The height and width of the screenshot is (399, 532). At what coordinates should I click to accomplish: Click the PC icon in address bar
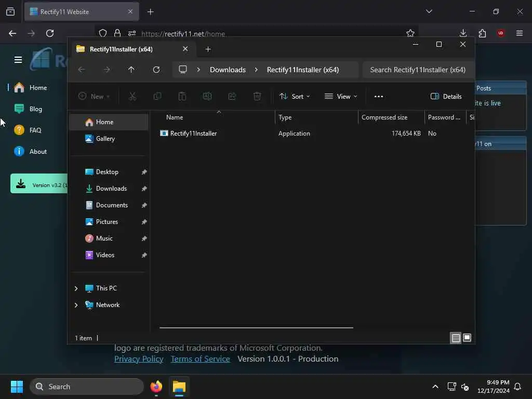183,70
